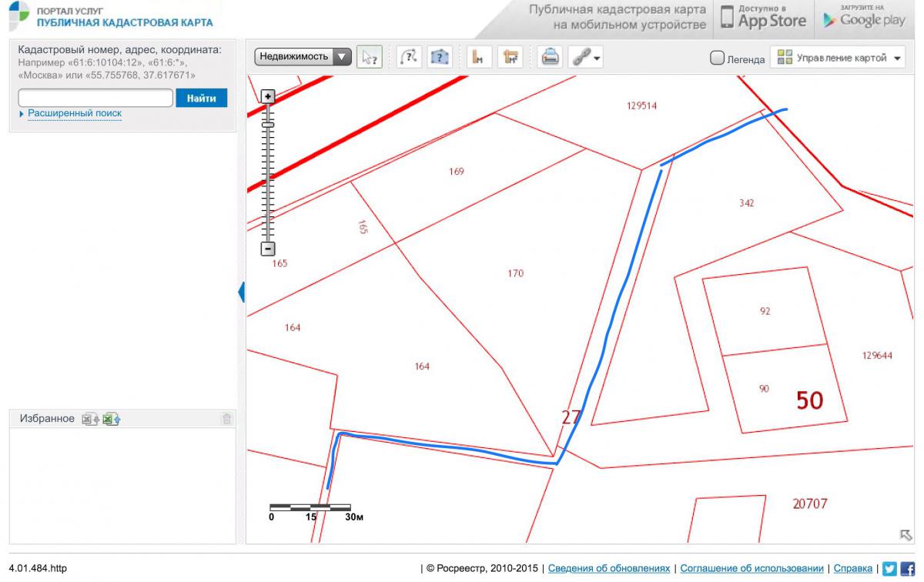924x582 pixels.
Task: Open the Сведения об обновлениях link
Action: [x=608, y=568]
